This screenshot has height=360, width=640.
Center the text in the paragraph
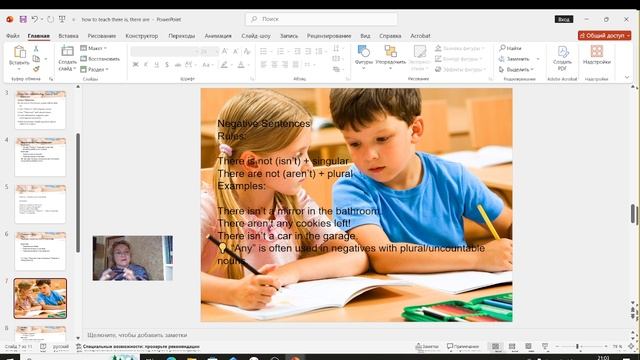pyautogui.click(x=274, y=65)
